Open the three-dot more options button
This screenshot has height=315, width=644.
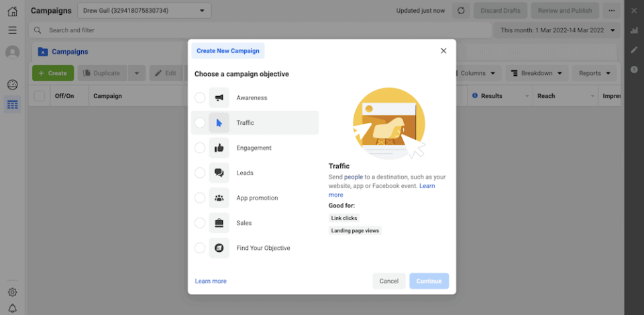point(612,11)
